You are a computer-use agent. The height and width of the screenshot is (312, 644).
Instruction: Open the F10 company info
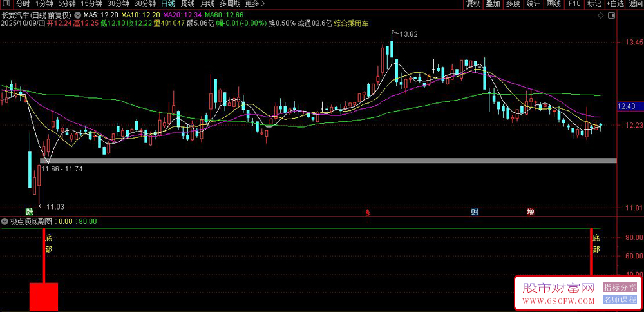(x=574, y=4)
